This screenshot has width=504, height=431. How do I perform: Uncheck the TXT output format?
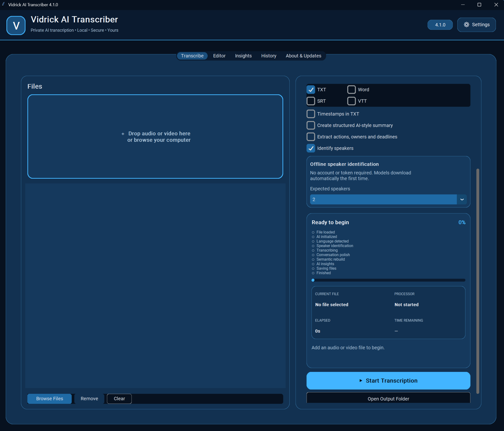tap(311, 90)
